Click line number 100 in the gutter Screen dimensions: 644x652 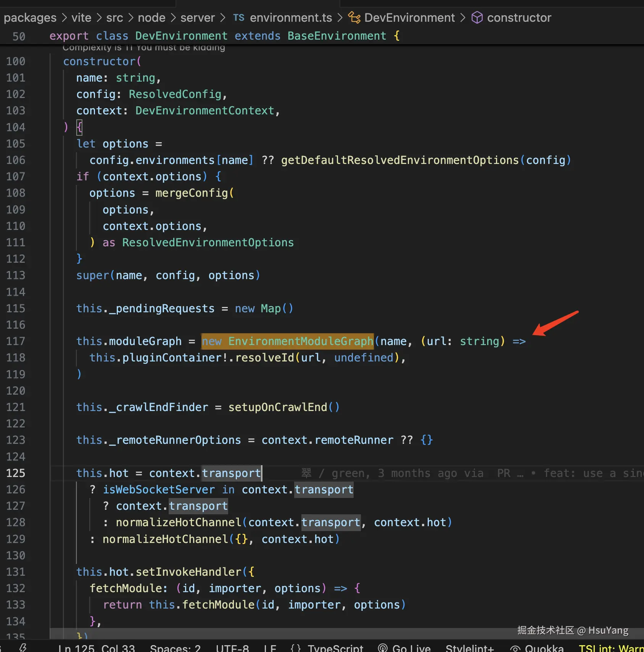coord(16,61)
